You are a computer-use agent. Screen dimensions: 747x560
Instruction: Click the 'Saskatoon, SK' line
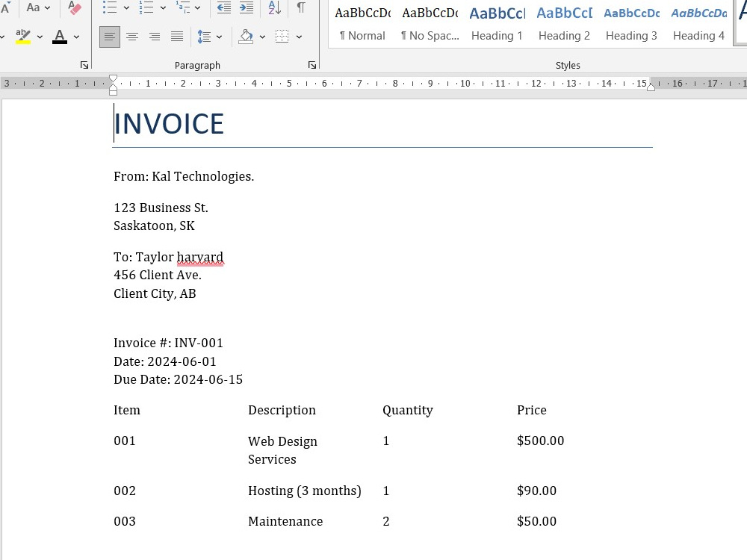(154, 225)
